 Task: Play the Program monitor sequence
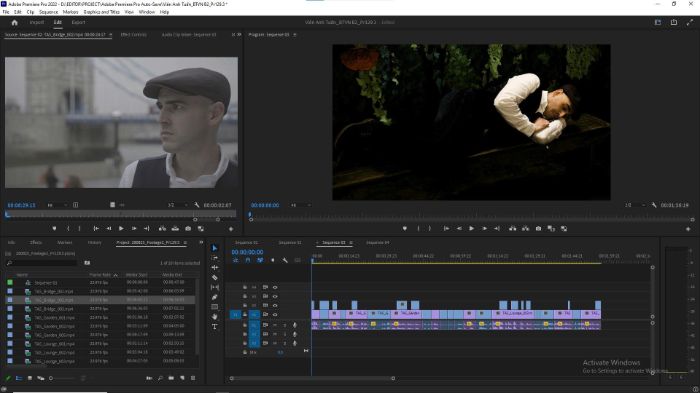[471, 229]
